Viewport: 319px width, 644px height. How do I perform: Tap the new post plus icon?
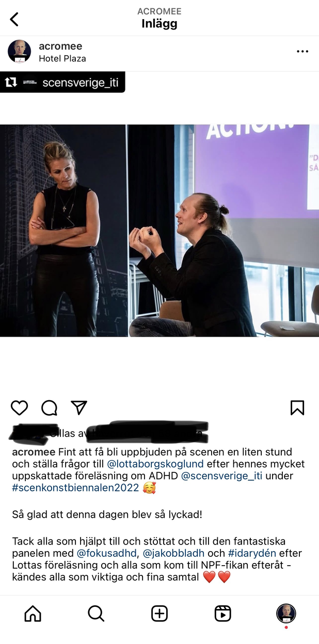pos(159,614)
